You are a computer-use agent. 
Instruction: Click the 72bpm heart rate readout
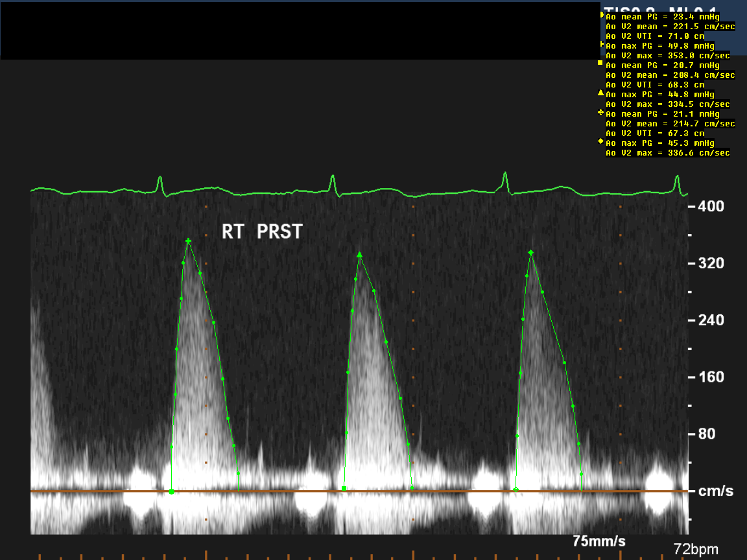696,550
